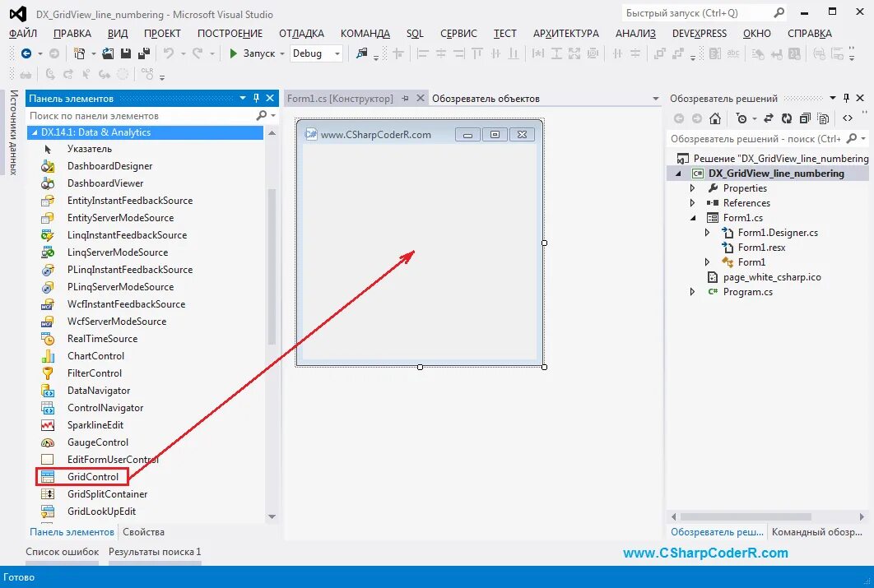
Task: Open the DEVEXPRESS menu
Action: point(699,34)
